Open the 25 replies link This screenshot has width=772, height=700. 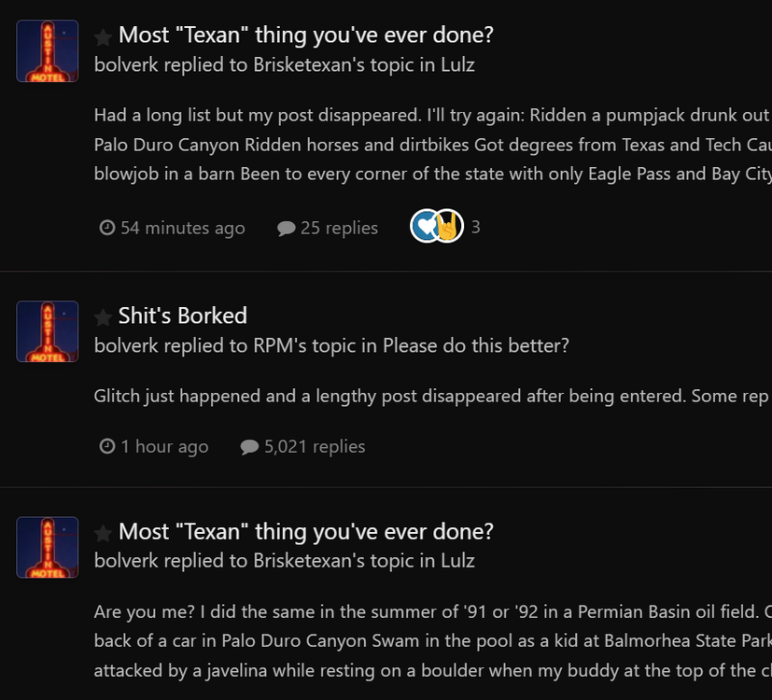click(x=339, y=228)
